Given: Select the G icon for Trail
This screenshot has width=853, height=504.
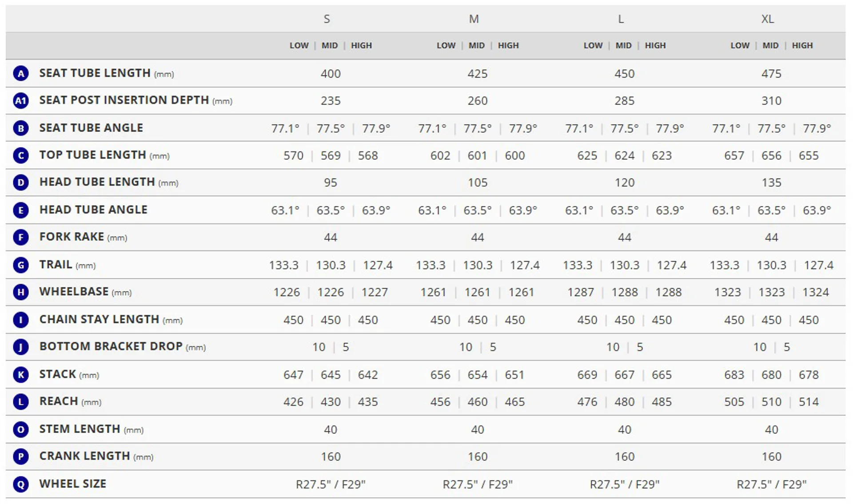Looking at the screenshot, I should coord(20,265).
